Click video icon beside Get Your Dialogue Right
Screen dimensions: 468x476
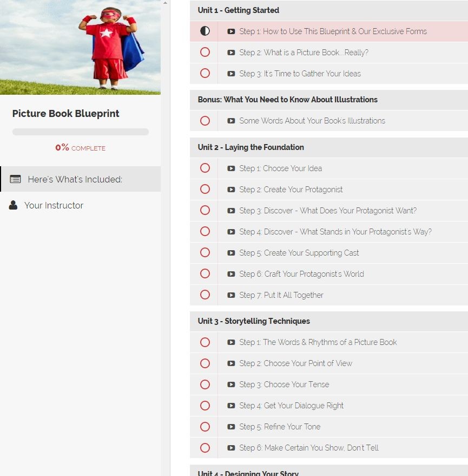point(231,405)
